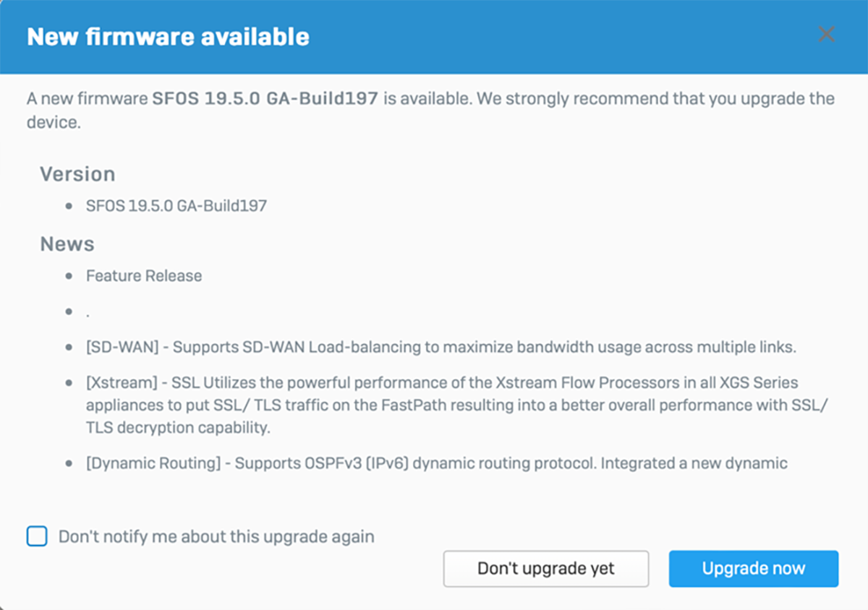The image size is (868, 610).
Task: Toggle off the upgrade notification checkbox
Action: tap(36, 536)
